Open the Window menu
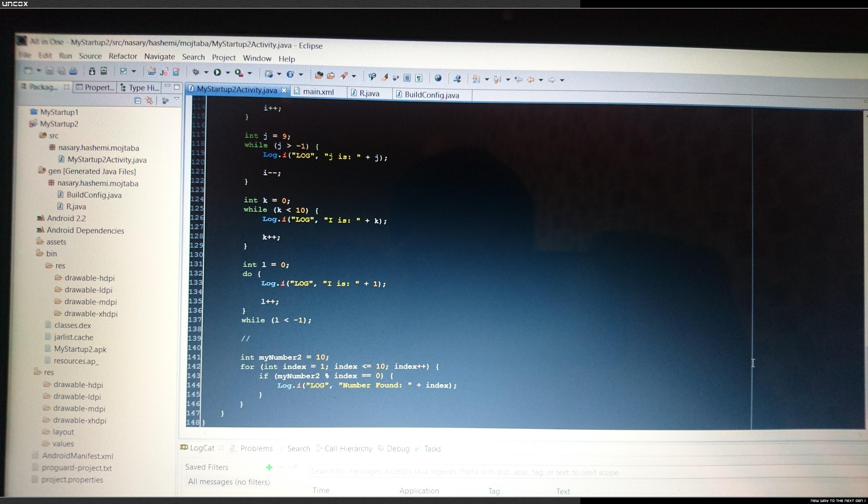This screenshot has width=868, height=504. (257, 59)
